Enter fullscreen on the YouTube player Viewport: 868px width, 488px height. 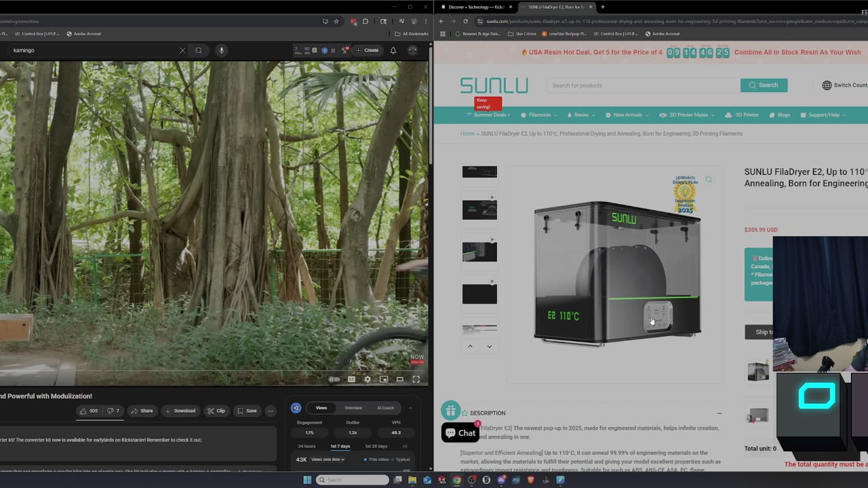416,380
